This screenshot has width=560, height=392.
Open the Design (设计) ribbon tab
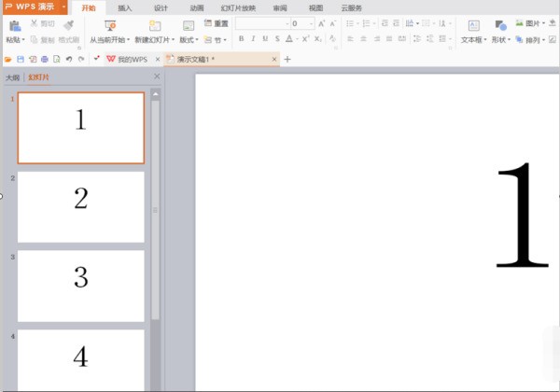[161, 7]
